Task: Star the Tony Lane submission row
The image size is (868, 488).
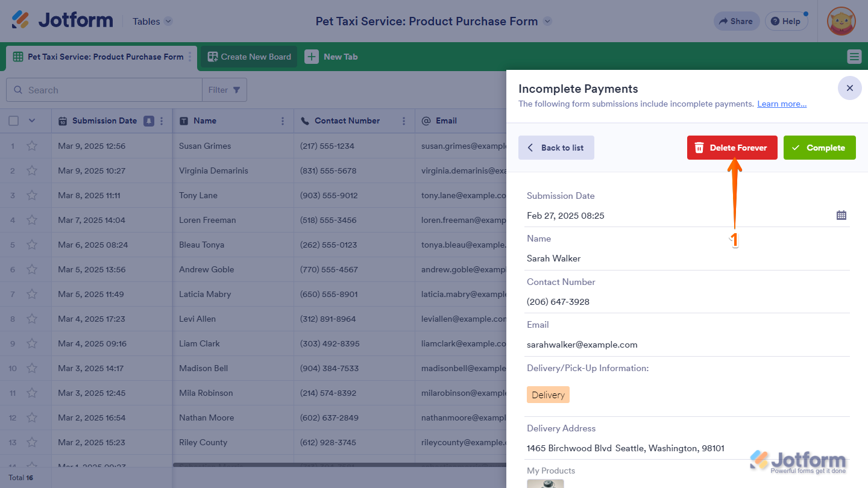Action: click(32, 195)
